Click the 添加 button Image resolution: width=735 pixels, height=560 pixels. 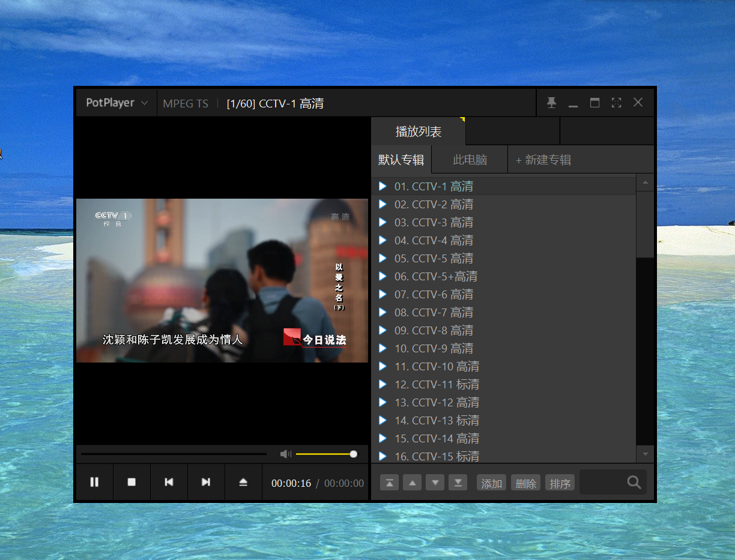(x=491, y=483)
